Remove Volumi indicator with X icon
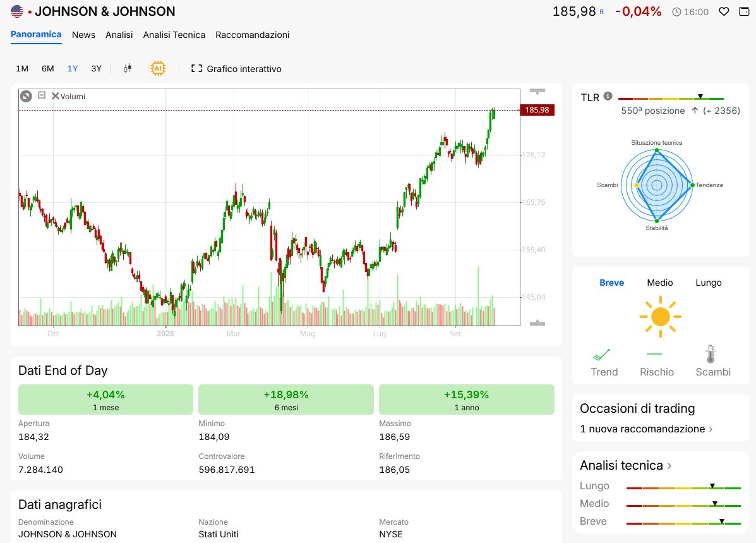This screenshot has height=543, width=756. 56,96
